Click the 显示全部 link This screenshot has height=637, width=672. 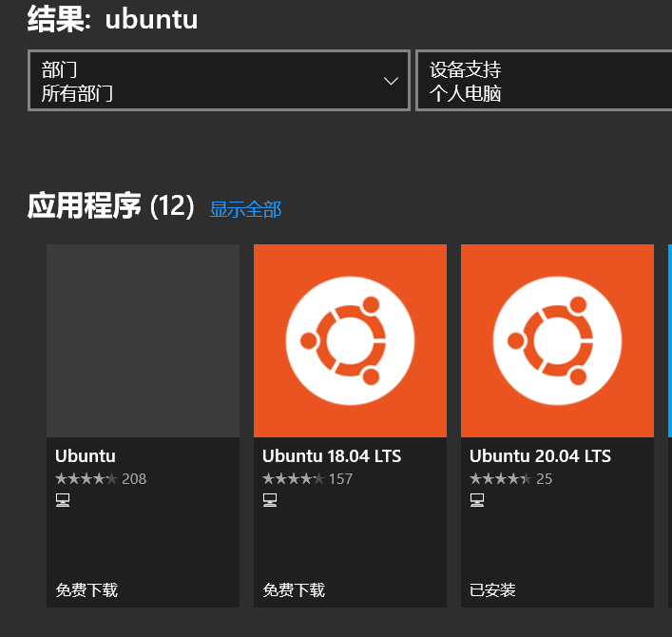(245, 209)
